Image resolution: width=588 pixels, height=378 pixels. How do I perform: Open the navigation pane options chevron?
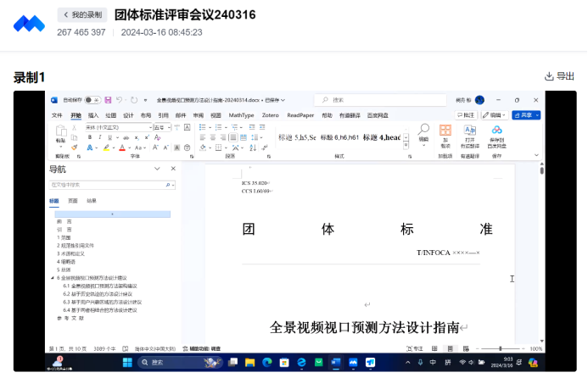click(x=159, y=170)
